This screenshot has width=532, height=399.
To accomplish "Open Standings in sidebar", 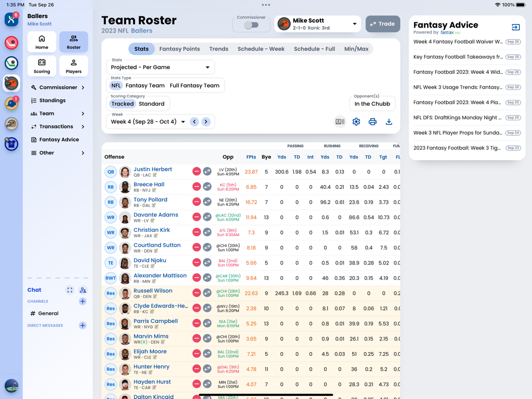I will coord(53,101).
